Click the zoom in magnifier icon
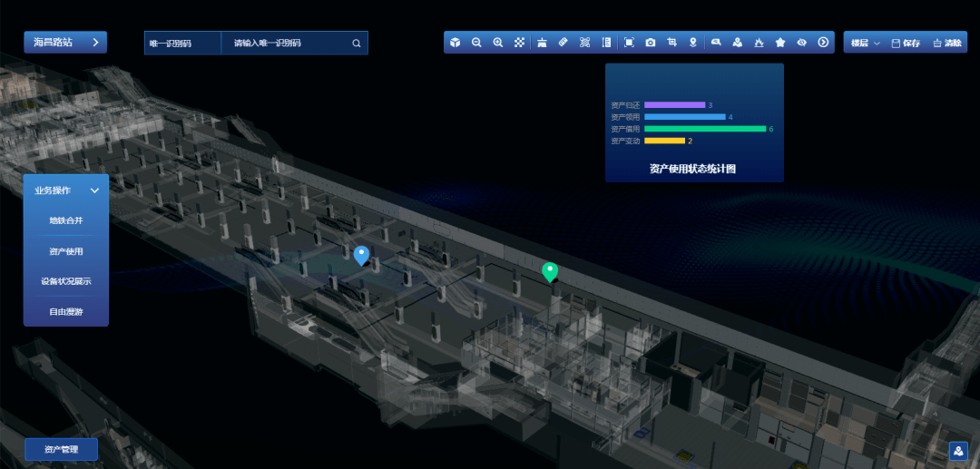This screenshot has height=469, width=980. point(498,43)
